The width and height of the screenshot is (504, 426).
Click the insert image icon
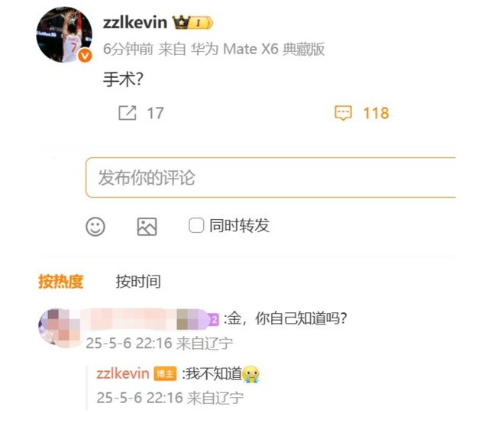(x=147, y=227)
